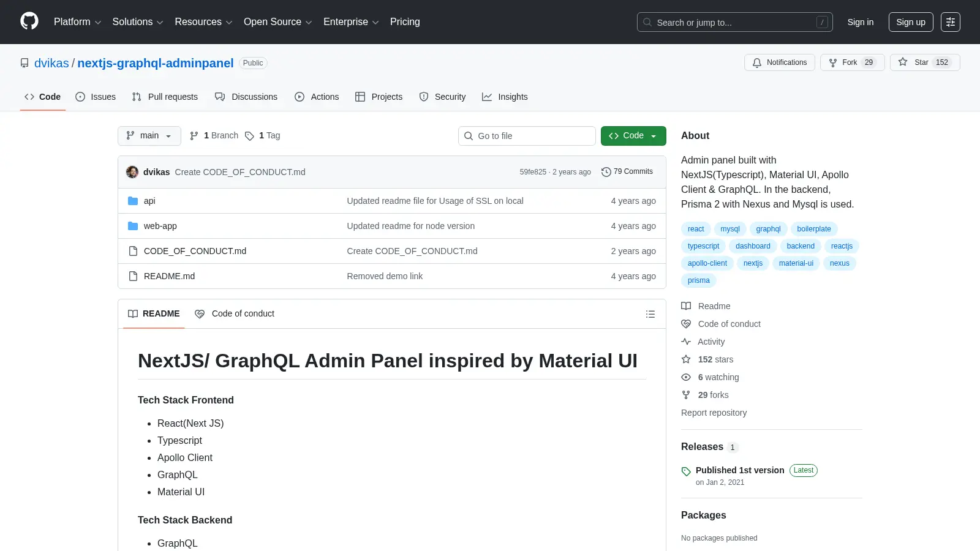
Task: Open nextjs-graphql-adminpanel repository link
Action: [156, 63]
